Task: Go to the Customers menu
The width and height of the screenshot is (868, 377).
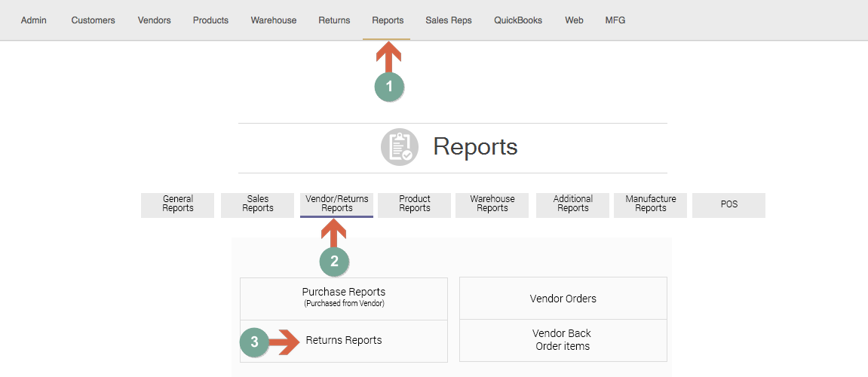Action: pos(94,20)
